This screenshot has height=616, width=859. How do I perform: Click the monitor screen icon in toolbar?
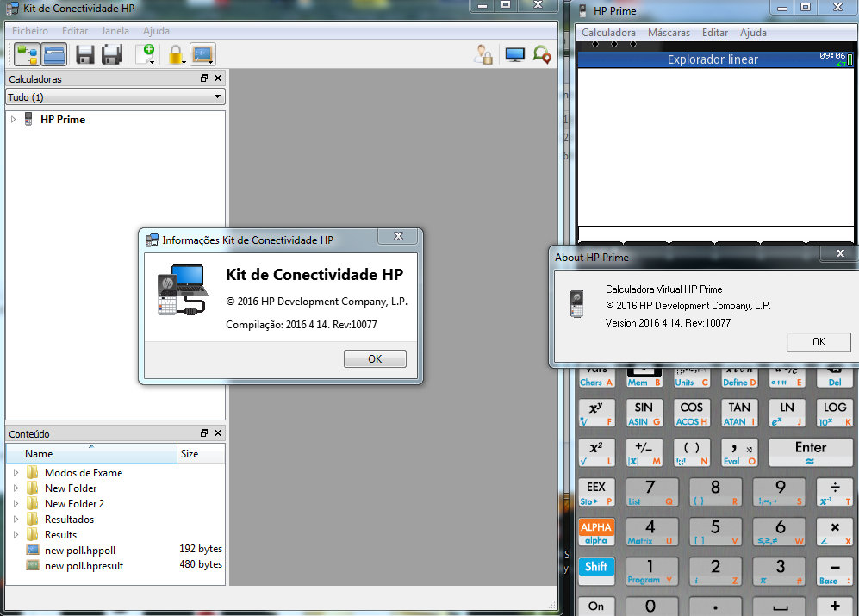pos(515,55)
